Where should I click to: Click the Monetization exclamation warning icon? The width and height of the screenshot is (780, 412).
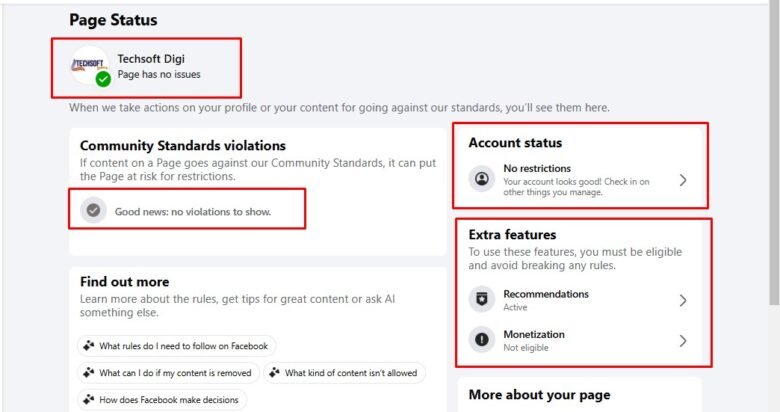(x=483, y=340)
